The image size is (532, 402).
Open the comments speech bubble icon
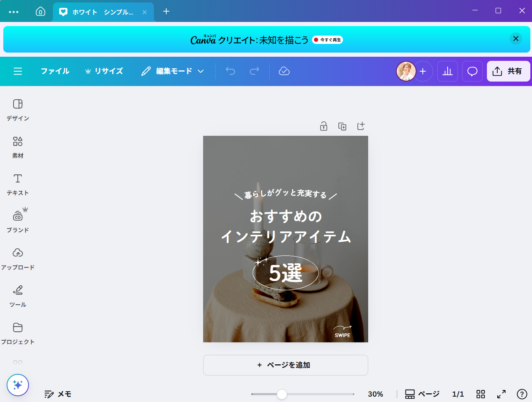[472, 71]
